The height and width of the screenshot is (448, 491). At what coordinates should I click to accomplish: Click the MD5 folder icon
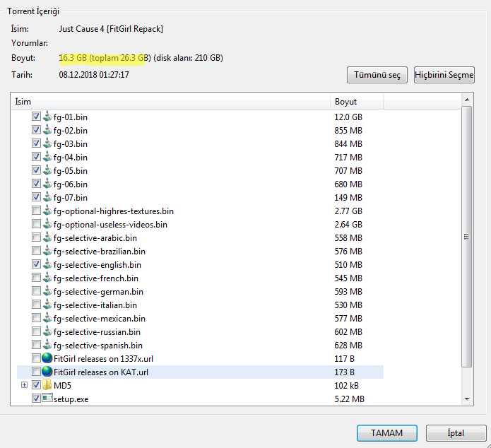coord(47,385)
